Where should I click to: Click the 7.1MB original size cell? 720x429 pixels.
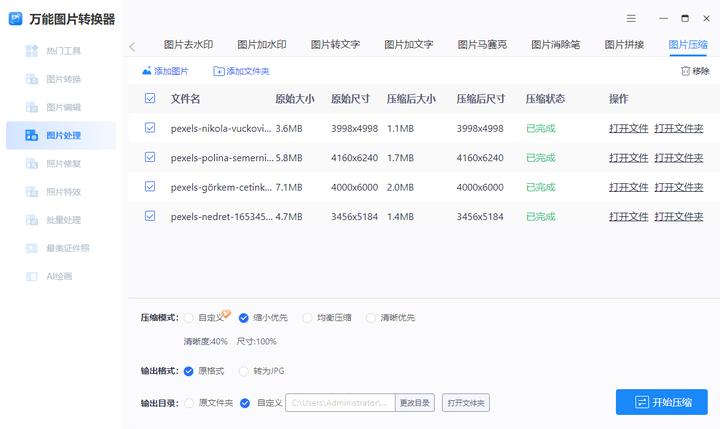click(289, 187)
